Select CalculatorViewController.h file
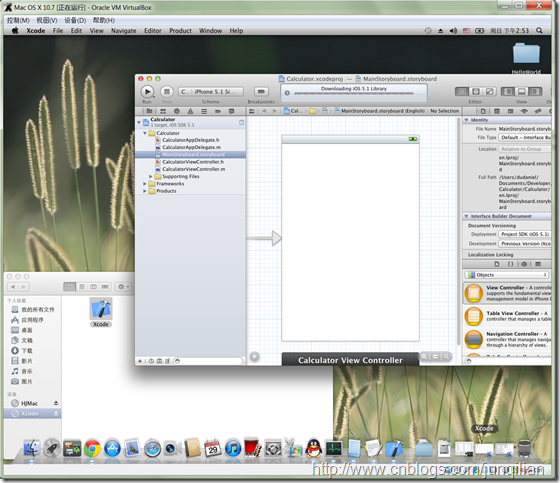The height and width of the screenshot is (483, 560). click(x=192, y=162)
